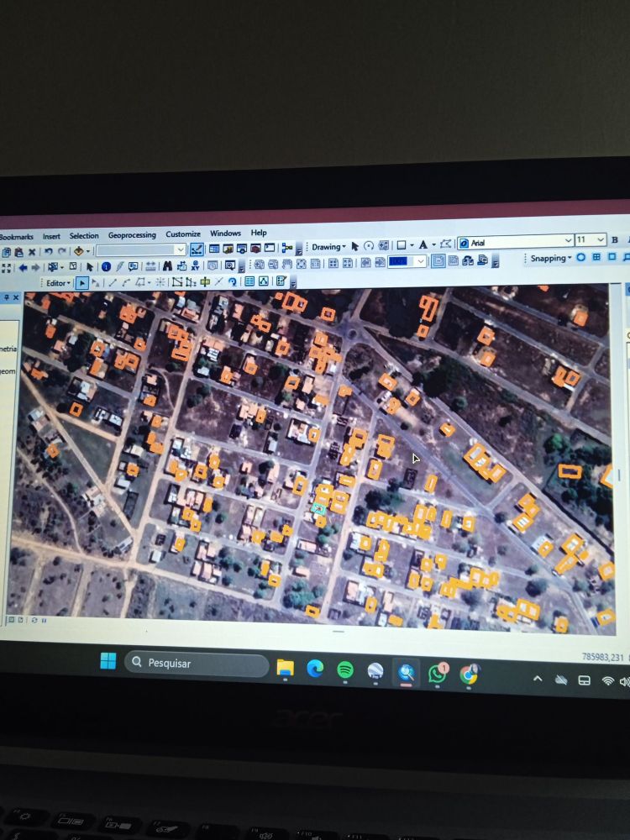This screenshot has width=630, height=840.
Task: Open the Find binoculars tool
Action: pos(167,265)
